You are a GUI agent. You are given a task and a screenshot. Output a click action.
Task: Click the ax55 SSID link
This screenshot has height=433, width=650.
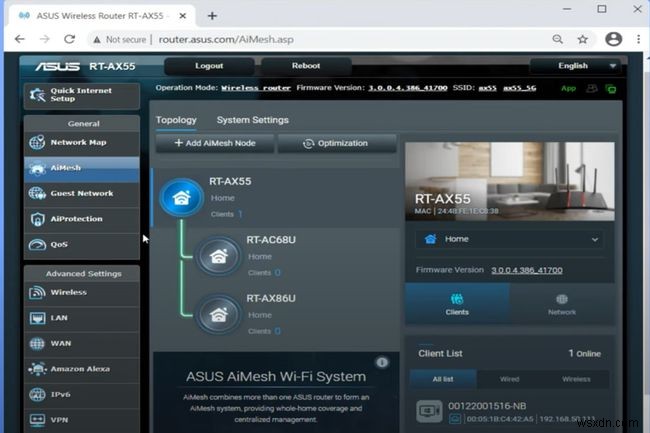coord(488,88)
